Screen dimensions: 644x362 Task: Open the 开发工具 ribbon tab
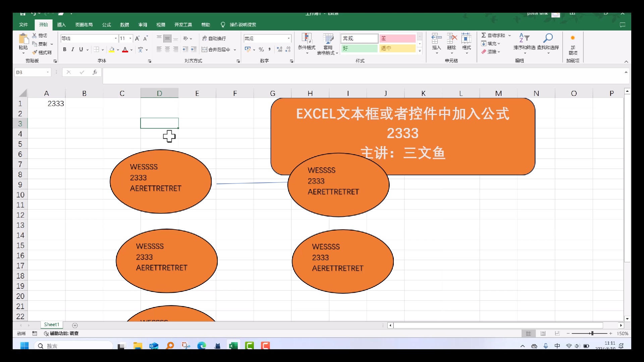click(183, 24)
